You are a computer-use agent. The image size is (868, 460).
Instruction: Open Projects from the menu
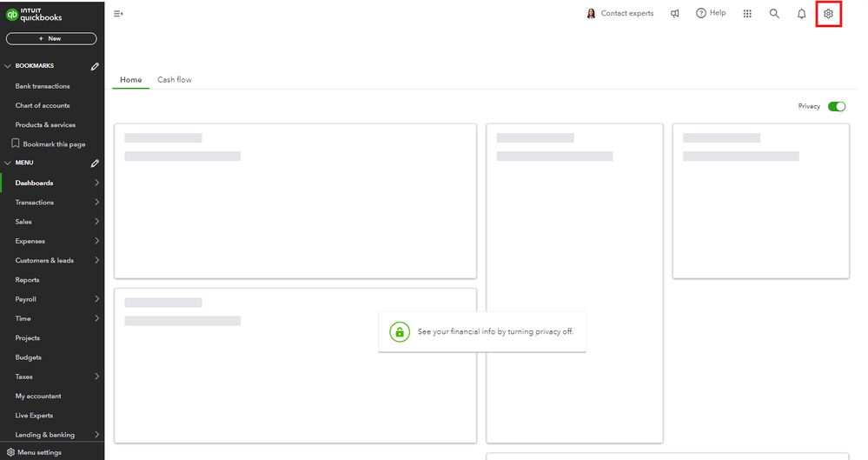click(x=28, y=338)
